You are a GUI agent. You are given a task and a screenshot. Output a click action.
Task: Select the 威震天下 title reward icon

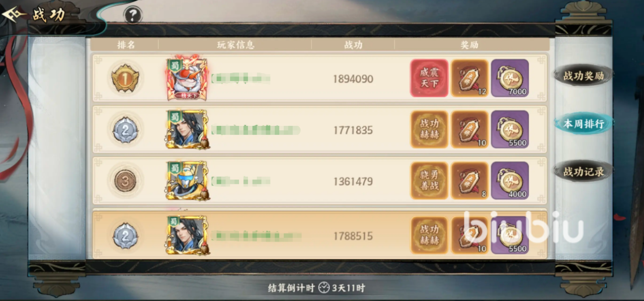pyautogui.click(x=429, y=78)
